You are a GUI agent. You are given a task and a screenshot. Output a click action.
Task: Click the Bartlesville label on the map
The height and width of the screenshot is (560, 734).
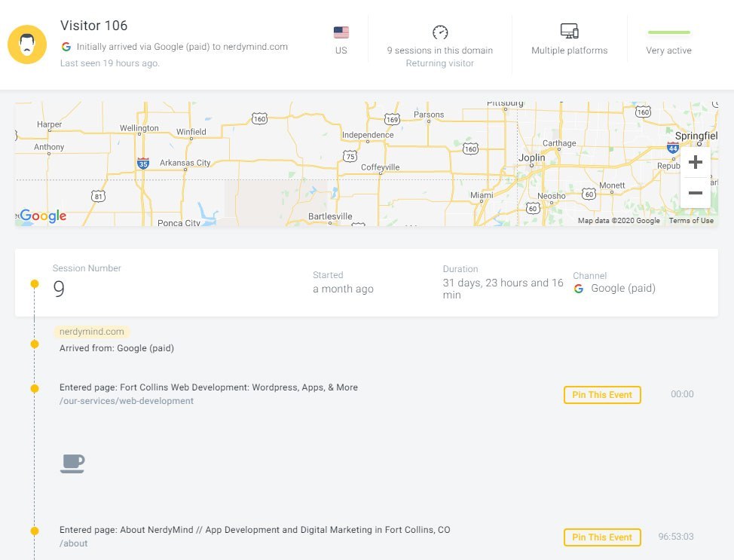pos(330,216)
